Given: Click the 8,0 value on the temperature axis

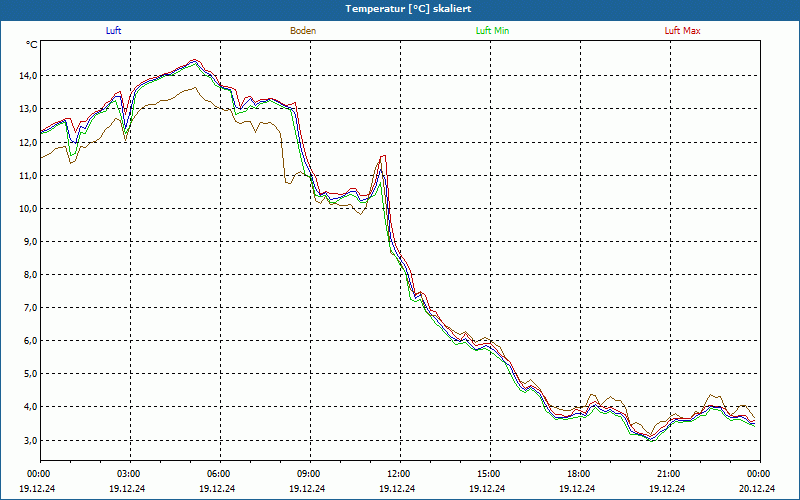Looking at the screenshot, I should coord(30,274).
